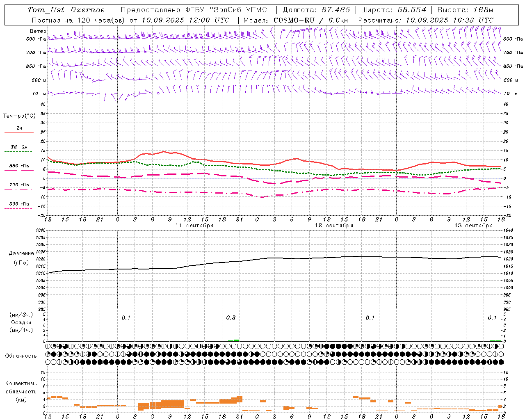Click the "Тем-ра(°C)" temperature panel label
The width and height of the screenshot is (525, 420).
click(19, 116)
